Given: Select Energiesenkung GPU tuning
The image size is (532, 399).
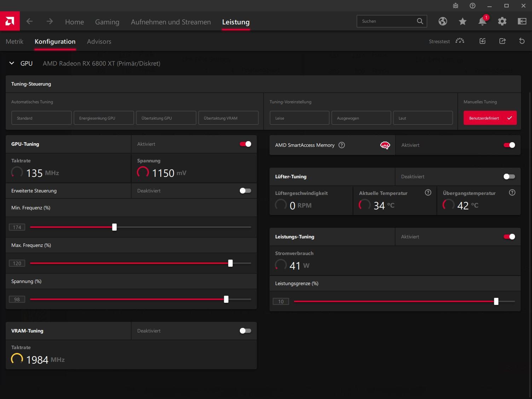Looking at the screenshot, I should 104,118.
